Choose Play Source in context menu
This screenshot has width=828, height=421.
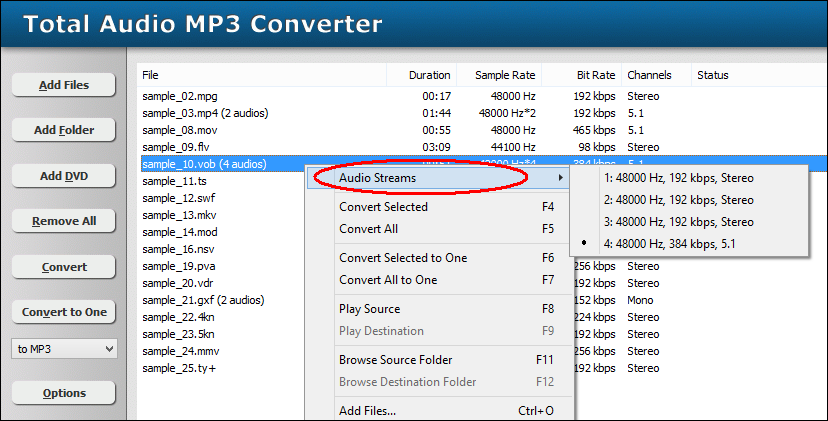pos(439,309)
